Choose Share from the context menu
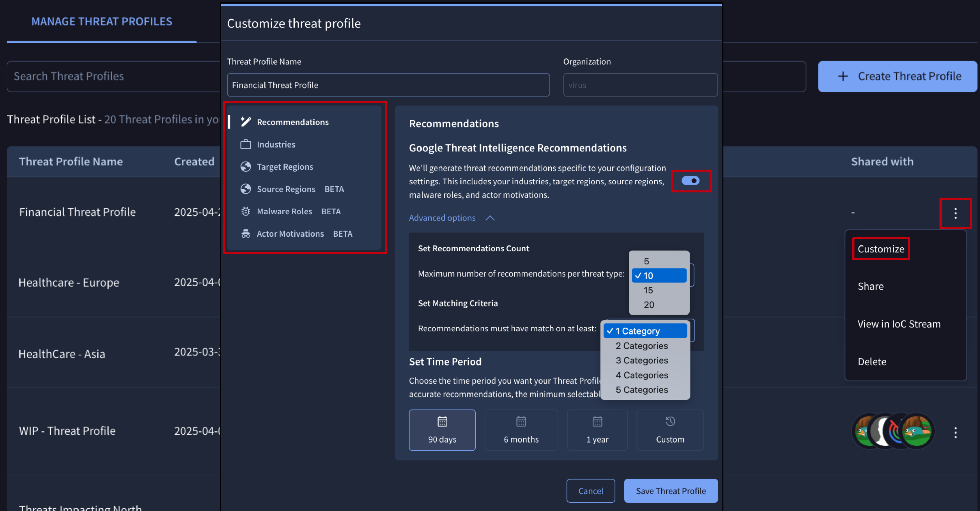 tap(870, 286)
